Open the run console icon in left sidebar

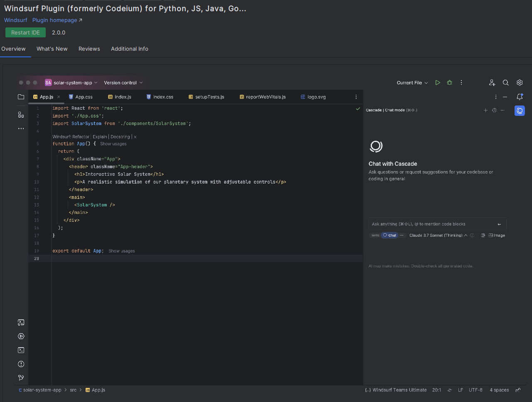(21, 323)
